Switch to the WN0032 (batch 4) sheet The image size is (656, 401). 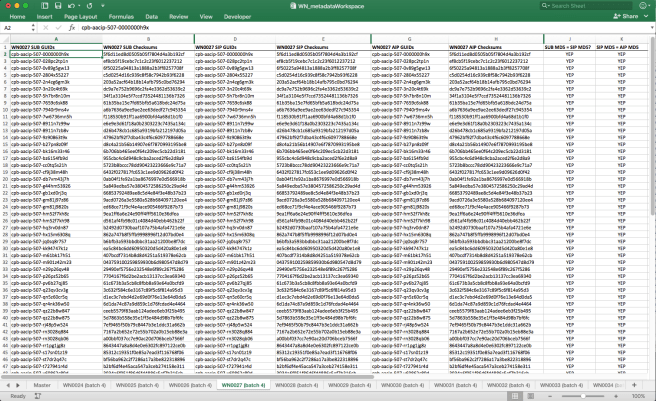[x=508, y=385]
